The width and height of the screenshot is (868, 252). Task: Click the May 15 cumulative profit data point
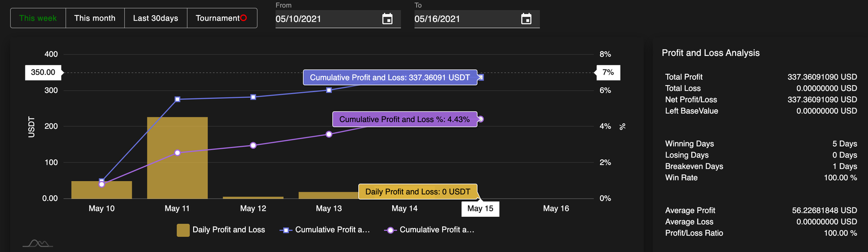481,78
